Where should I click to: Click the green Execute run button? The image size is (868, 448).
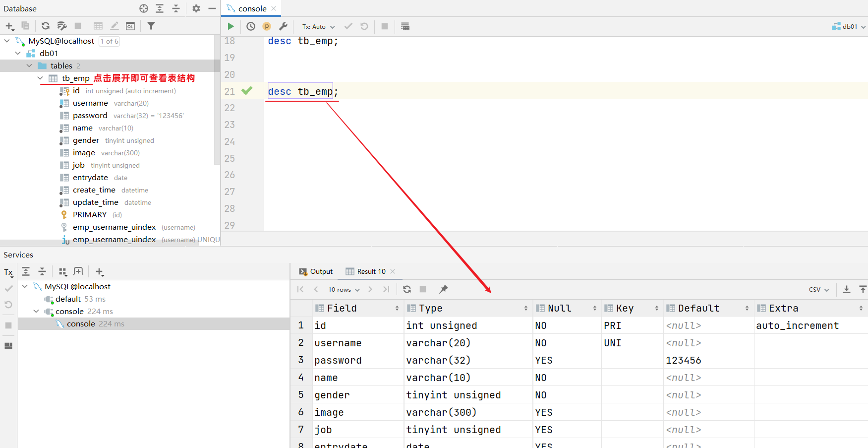[x=231, y=26]
